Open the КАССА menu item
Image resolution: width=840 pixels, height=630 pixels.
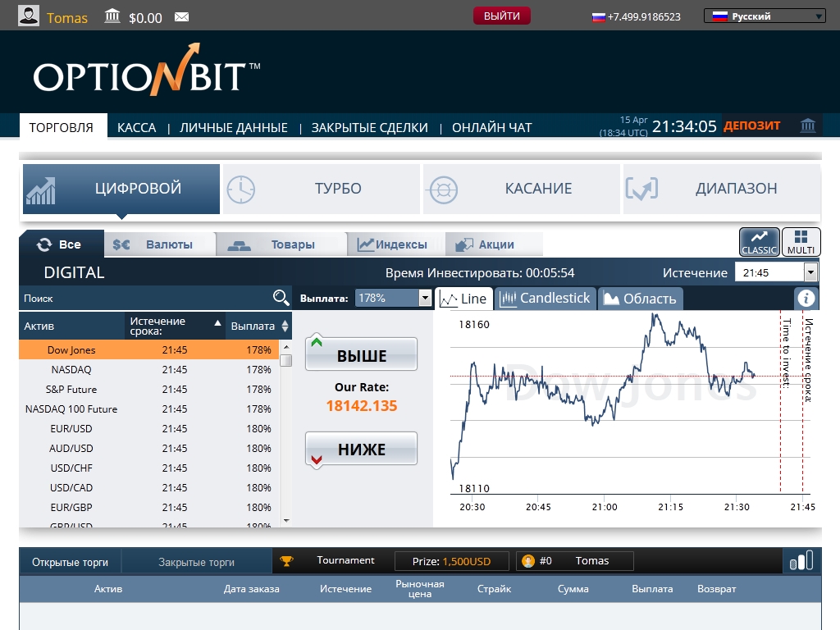[136, 127]
